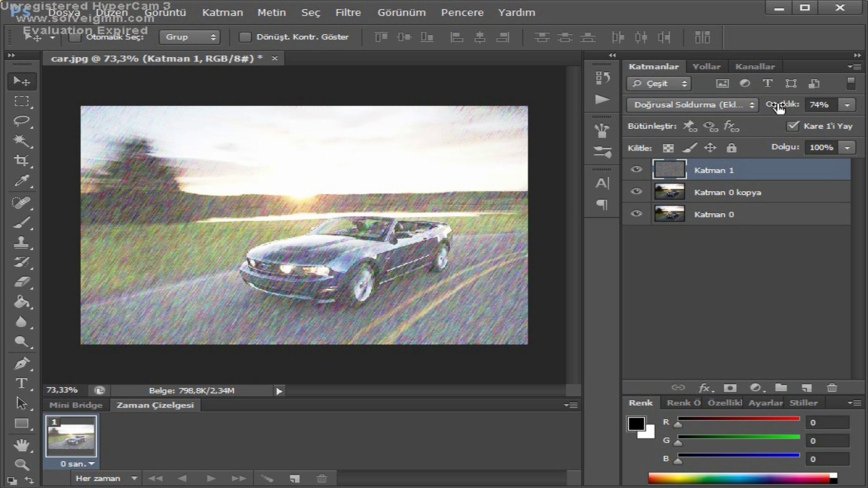
Task: Switch to the Kanallar tab
Action: click(755, 66)
